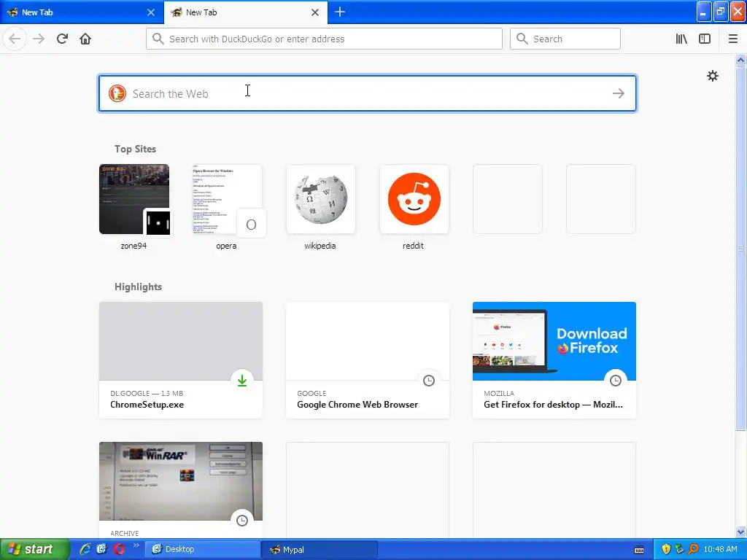Open on-screen keyboard tray icon

click(639, 550)
